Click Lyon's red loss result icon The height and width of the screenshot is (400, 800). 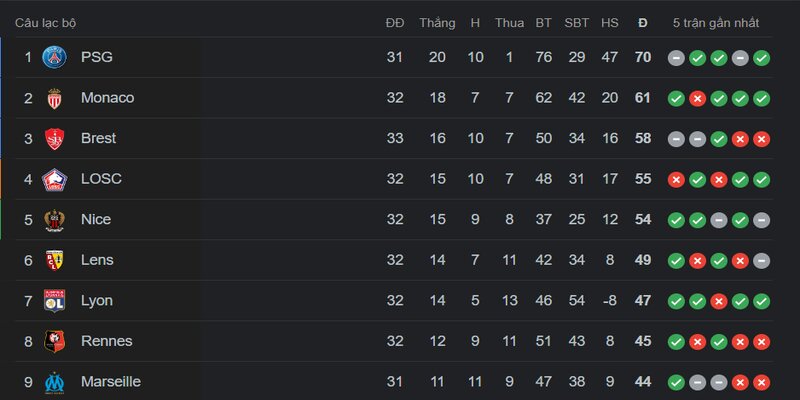click(719, 300)
